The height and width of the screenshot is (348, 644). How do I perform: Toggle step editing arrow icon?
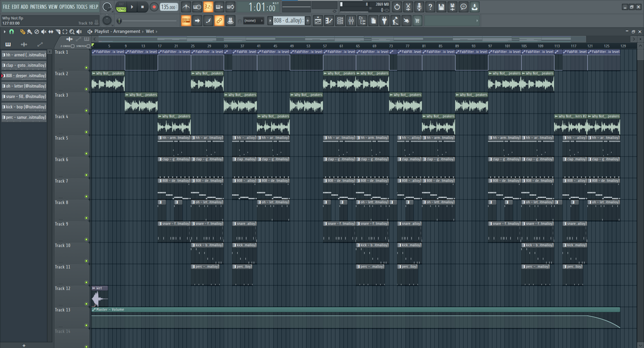point(197,21)
